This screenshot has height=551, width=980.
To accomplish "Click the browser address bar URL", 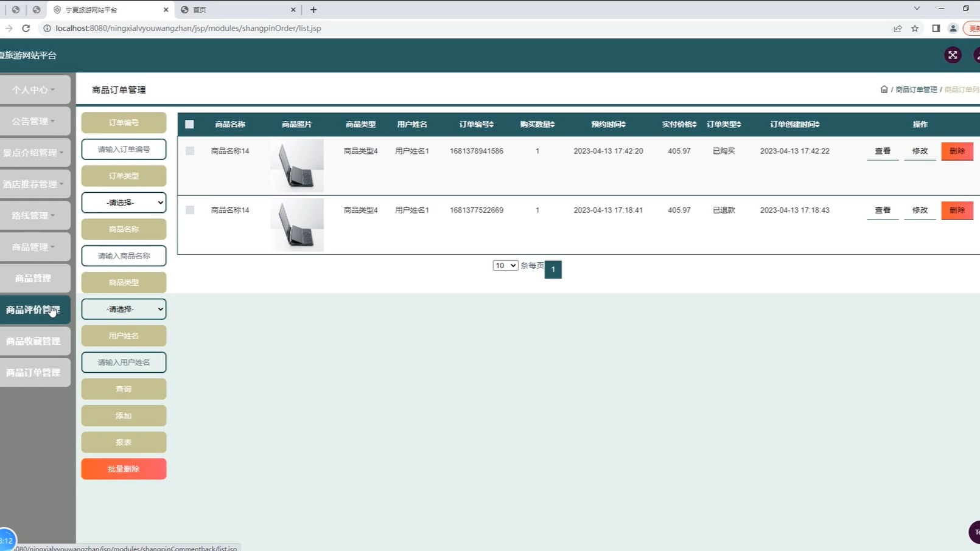I will point(188,28).
